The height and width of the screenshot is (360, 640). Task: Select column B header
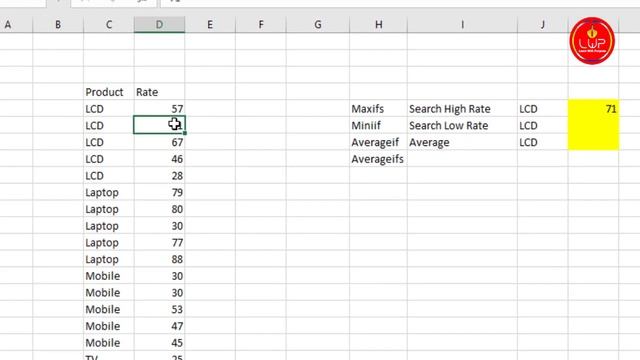tap(58, 24)
